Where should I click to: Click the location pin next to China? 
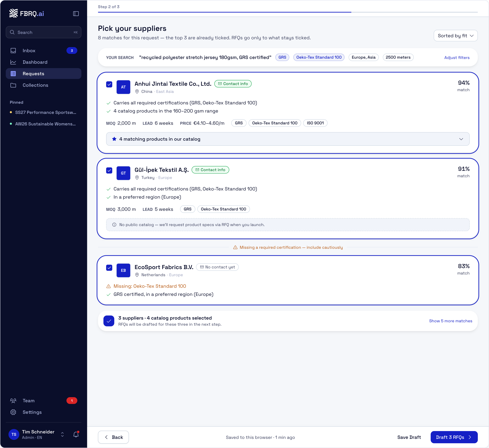[x=137, y=92]
